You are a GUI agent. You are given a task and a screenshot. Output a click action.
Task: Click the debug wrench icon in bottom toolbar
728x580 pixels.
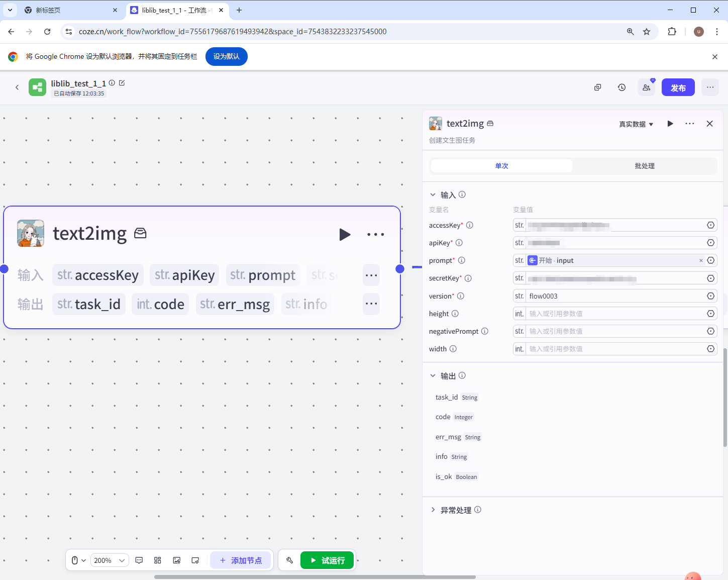click(290, 560)
